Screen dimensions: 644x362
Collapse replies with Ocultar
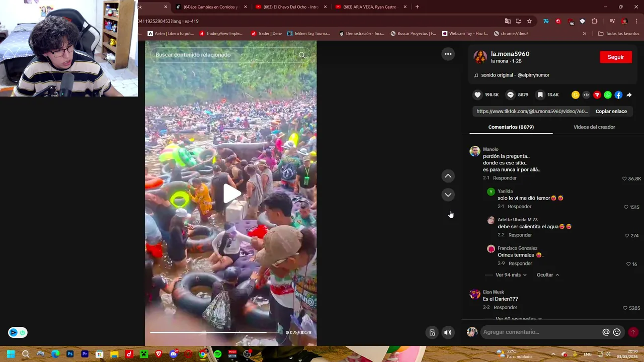click(x=548, y=275)
